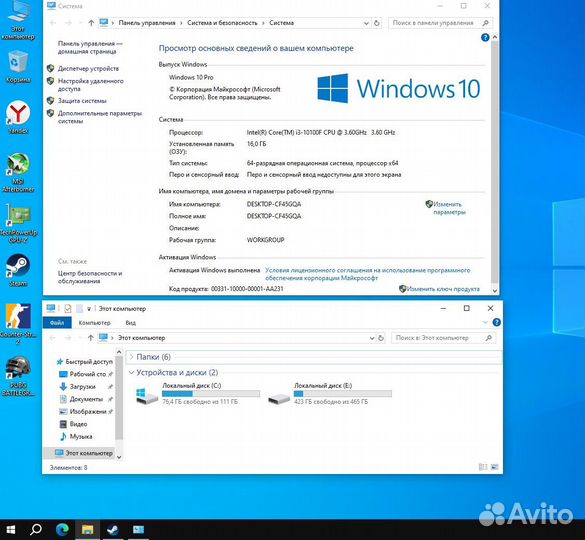Viewport: 585px width, 540px height.
Task: Open the Recycle Bin desktop icon
Action: (18, 66)
